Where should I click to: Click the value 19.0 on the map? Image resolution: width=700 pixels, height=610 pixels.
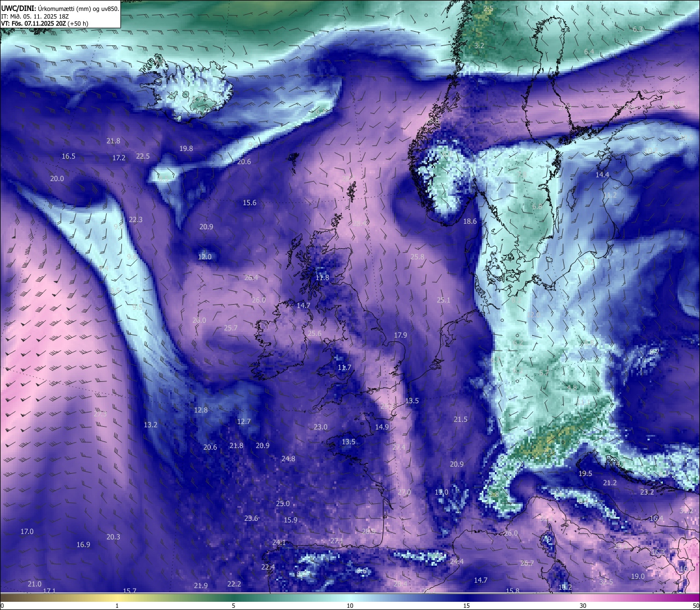pos(638,577)
